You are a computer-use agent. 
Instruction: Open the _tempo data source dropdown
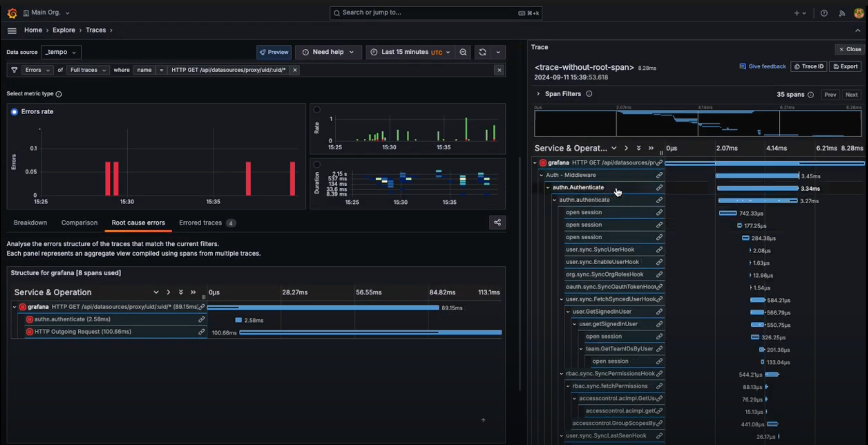pyautogui.click(x=61, y=52)
